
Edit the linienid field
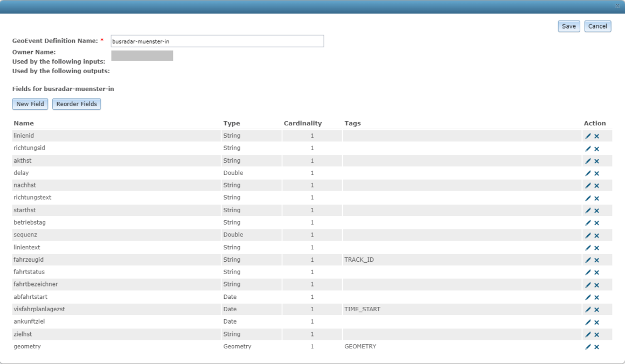coord(588,136)
